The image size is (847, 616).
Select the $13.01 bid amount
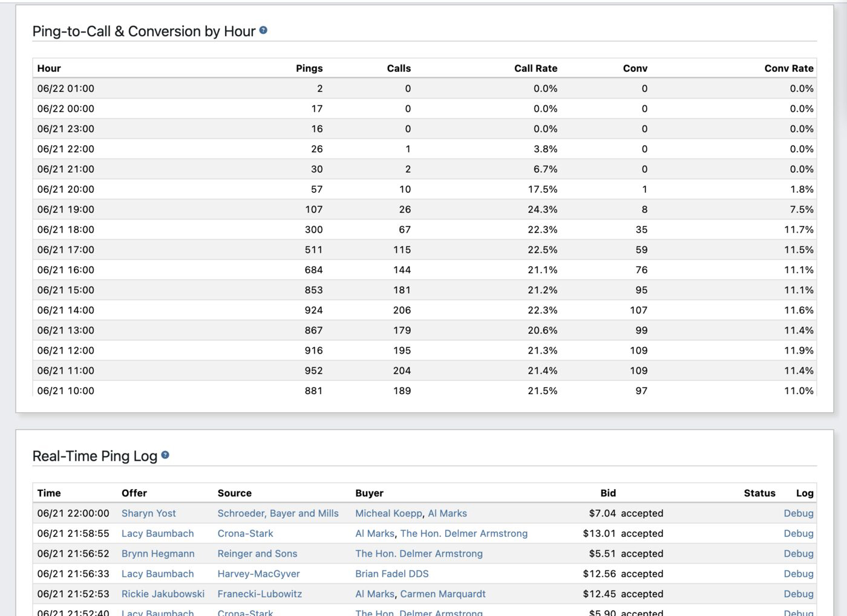click(x=600, y=533)
